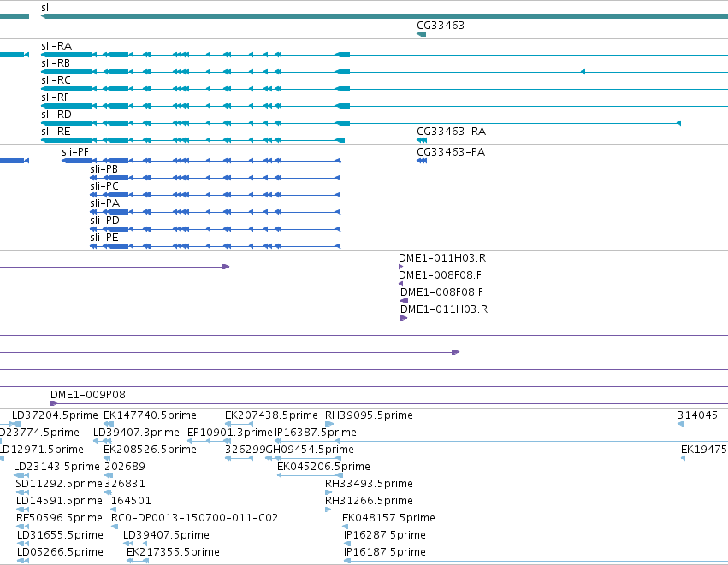Click the 164501 feature label
This screenshot has height=565, width=728.
pyautogui.click(x=131, y=501)
